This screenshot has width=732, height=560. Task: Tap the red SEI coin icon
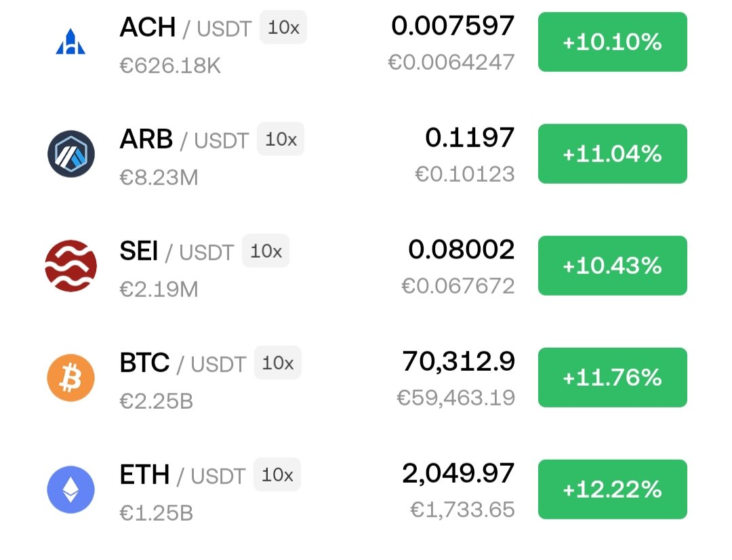(70, 266)
